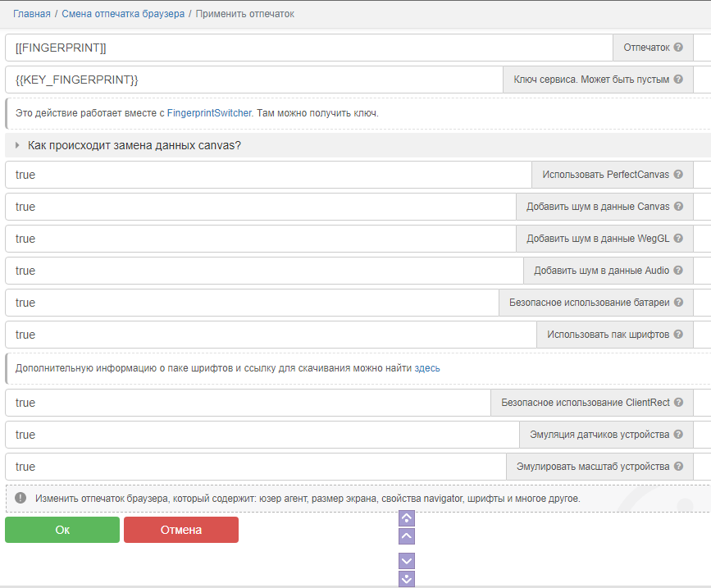Click the single down arrow scroll button
The image size is (711, 588).
[407, 561]
